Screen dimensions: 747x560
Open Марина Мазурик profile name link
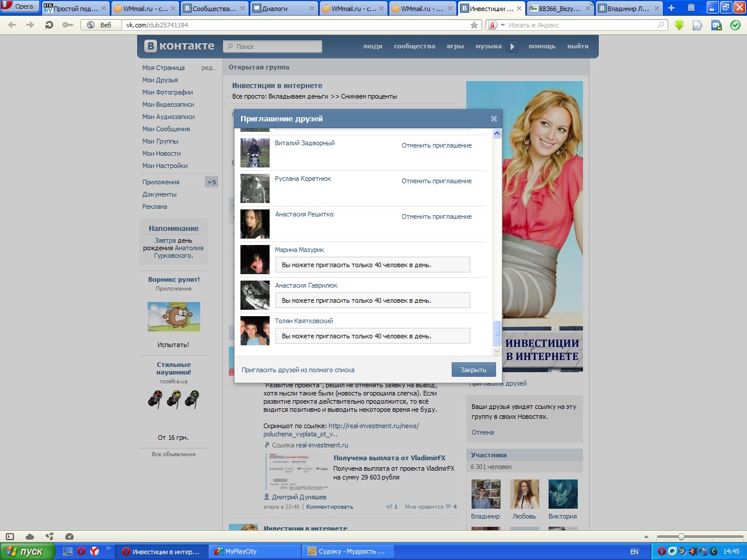[299, 250]
